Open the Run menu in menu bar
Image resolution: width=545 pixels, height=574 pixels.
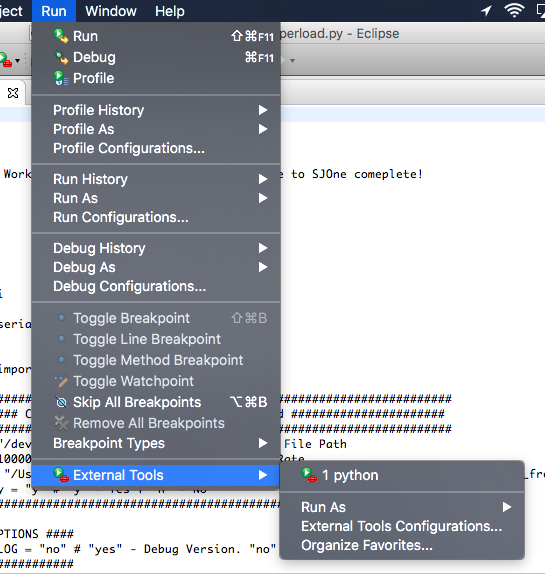[x=54, y=11]
